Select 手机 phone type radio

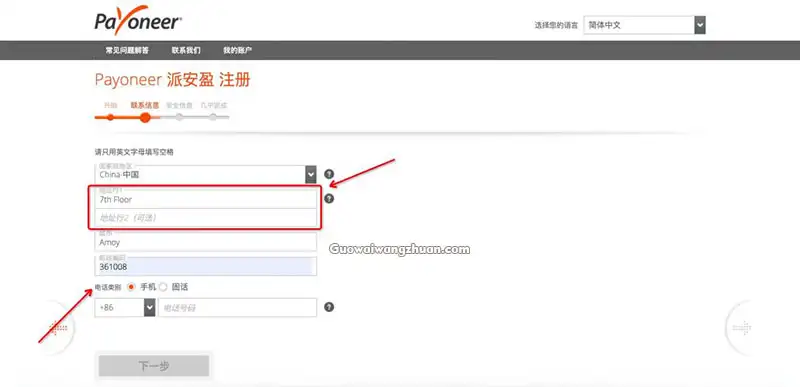pos(131,287)
